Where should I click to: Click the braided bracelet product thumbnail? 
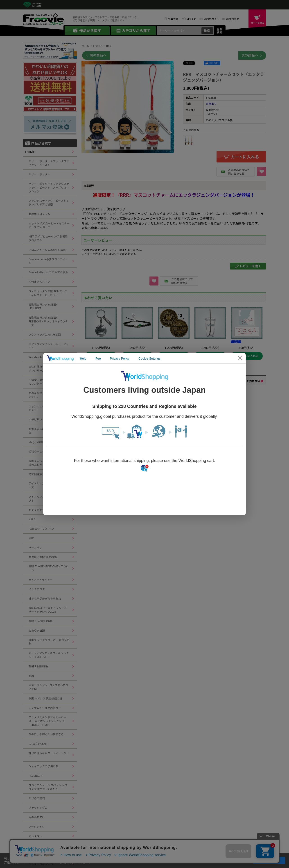coord(137,323)
